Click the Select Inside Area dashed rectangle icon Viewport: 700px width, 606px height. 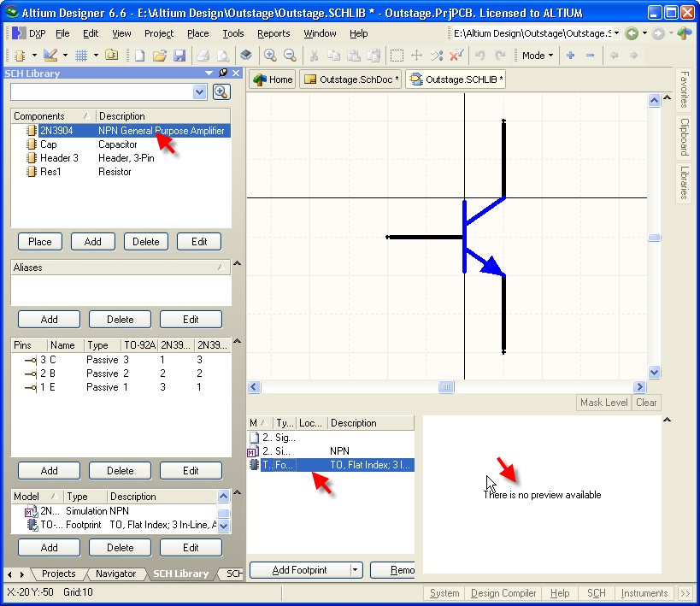click(397, 56)
